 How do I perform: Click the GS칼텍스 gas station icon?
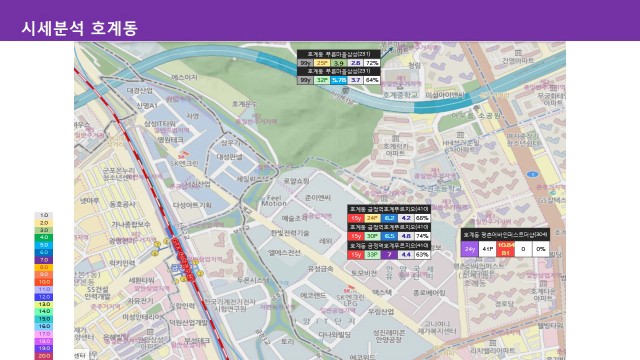(x=552, y=193)
